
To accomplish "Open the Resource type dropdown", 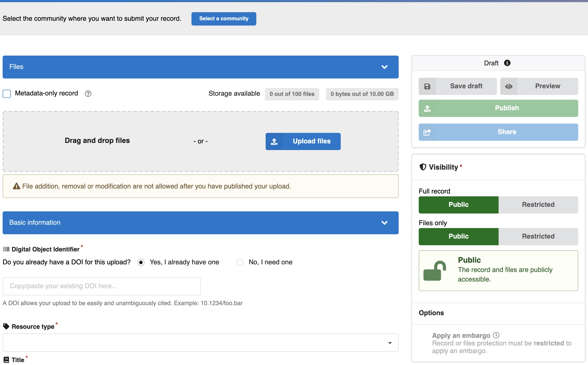I will (x=201, y=343).
